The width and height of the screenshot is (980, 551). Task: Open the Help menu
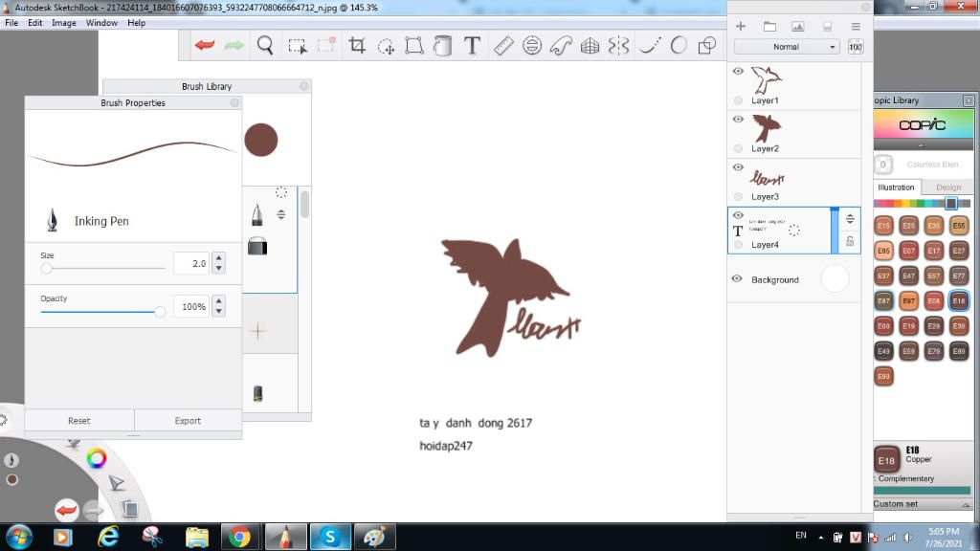136,23
